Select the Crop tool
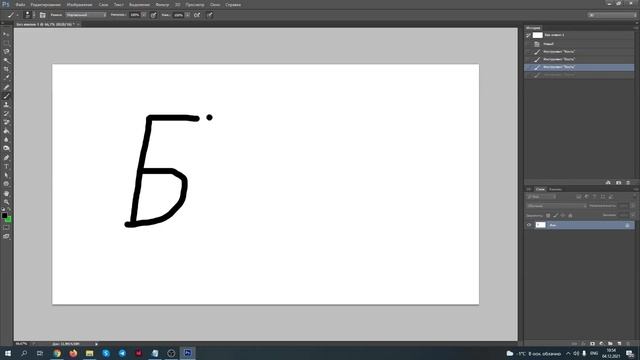The height and width of the screenshot is (360, 640). (x=6, y=69)
